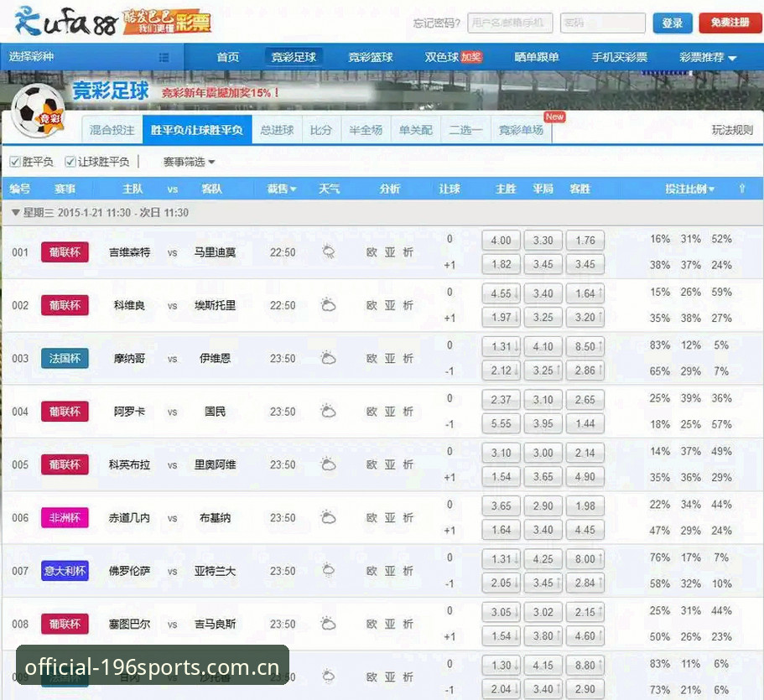Click 非洲杯 league badge for match 006

tap(65, 517)
